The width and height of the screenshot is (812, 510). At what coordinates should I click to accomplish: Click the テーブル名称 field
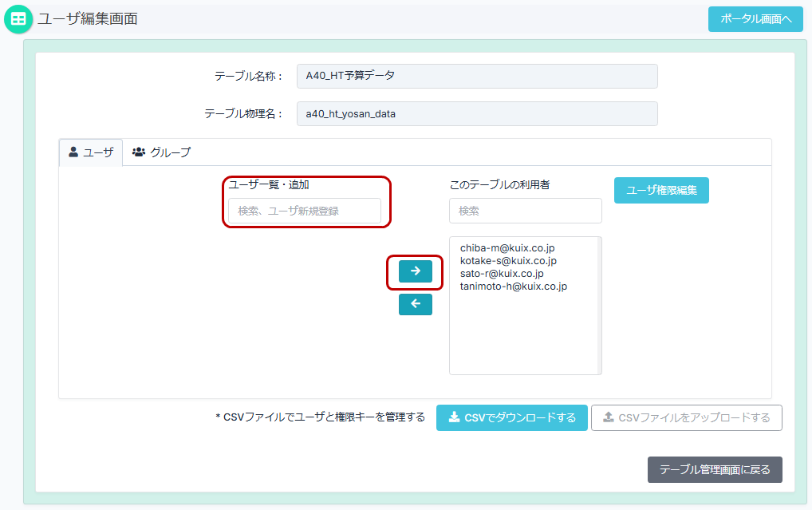[476, 76]
